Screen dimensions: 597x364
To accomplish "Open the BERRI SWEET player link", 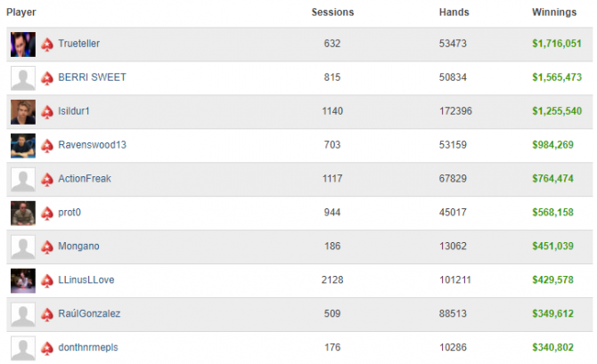I will [92, 77].
